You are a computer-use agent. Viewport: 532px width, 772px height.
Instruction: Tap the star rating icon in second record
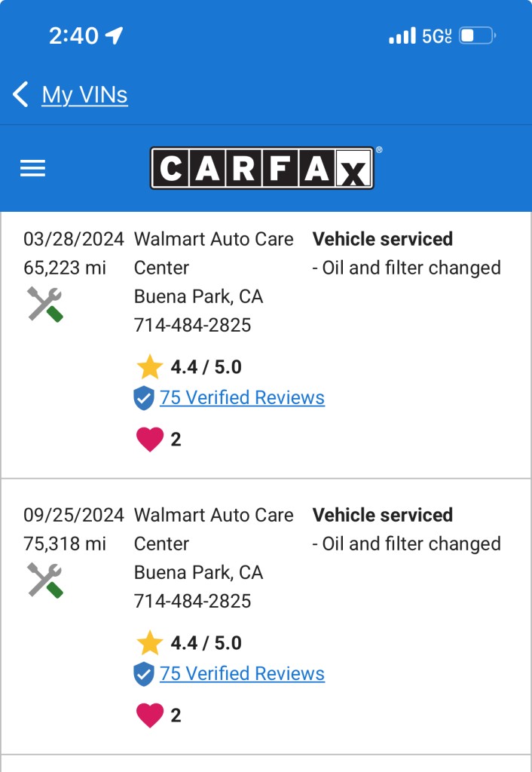(150, 642)
